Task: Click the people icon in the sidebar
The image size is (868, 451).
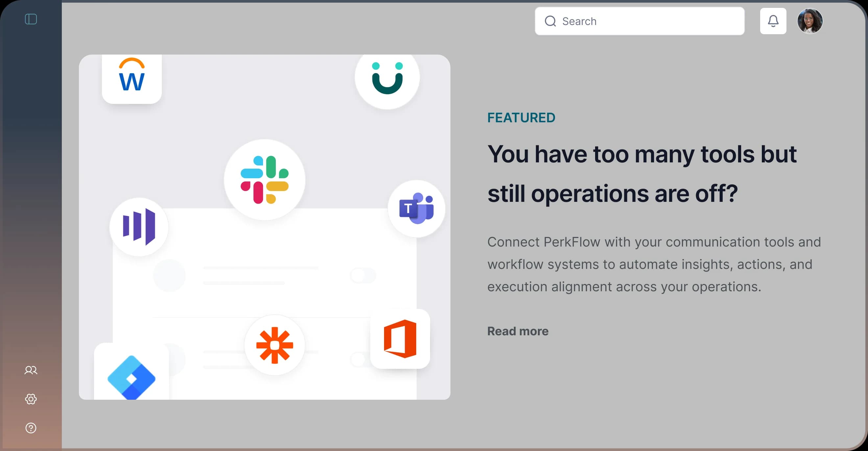Action: point(31,370)
